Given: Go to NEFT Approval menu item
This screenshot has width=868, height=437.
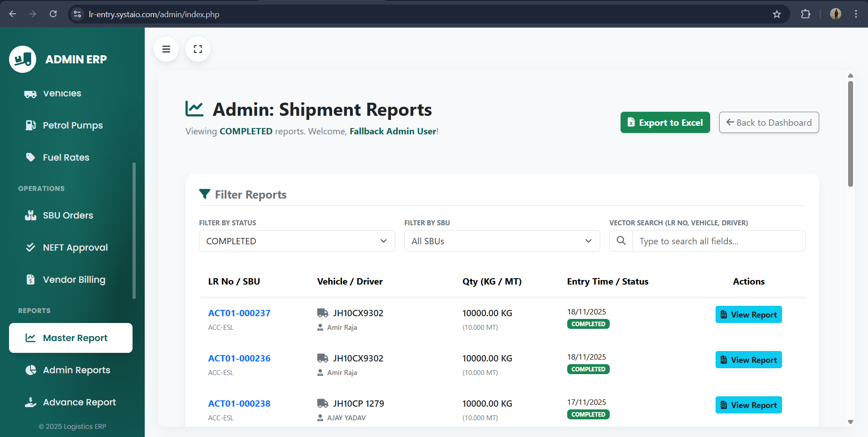Looking at the screenshot, I should click(x=75, y=247).
